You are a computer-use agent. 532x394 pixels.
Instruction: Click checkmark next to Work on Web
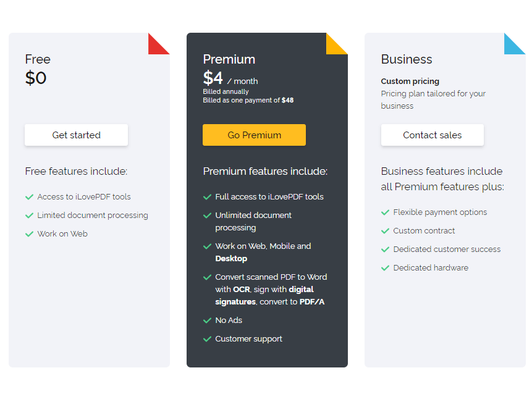[x=30, y=234]
